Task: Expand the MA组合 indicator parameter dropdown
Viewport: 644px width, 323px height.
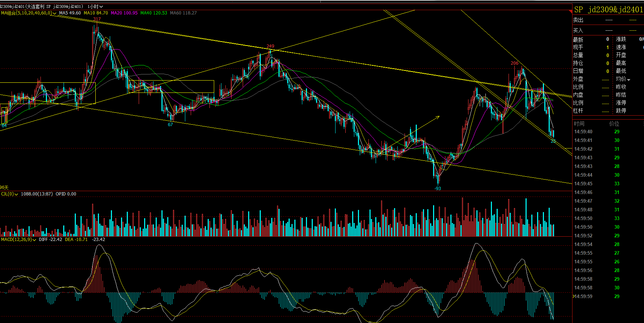Action: click(x=55, y=13)
